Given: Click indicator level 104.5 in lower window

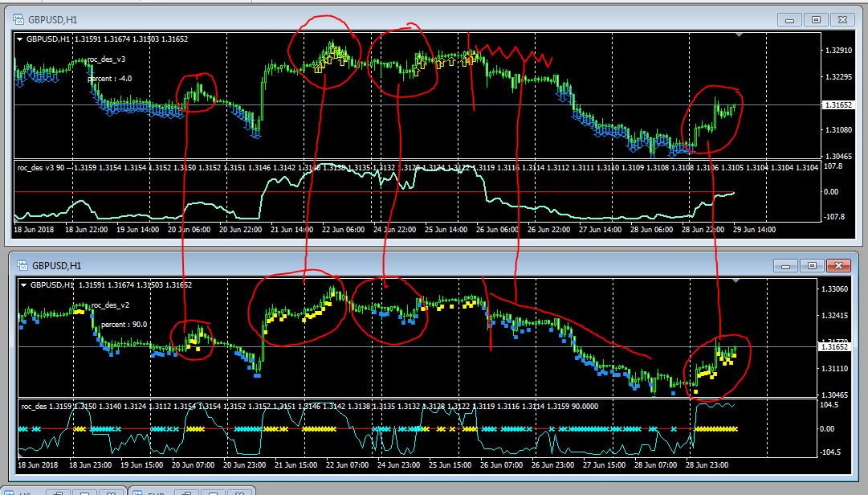Looking at the screenshot, I should tap(829, 405).
